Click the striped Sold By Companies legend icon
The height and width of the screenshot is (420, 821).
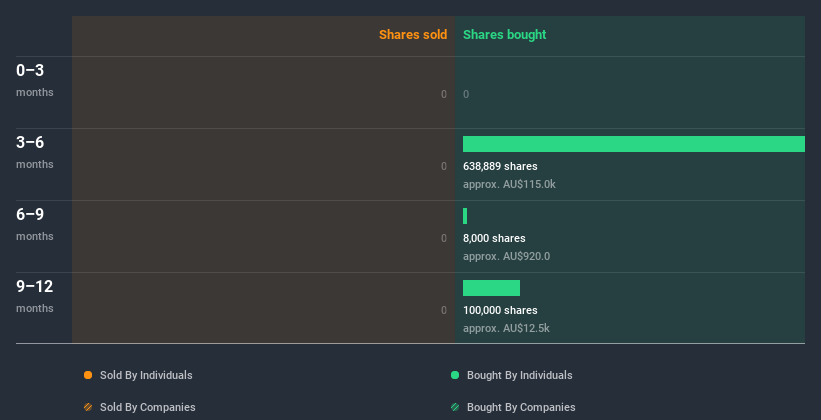[x=88, y=407]
